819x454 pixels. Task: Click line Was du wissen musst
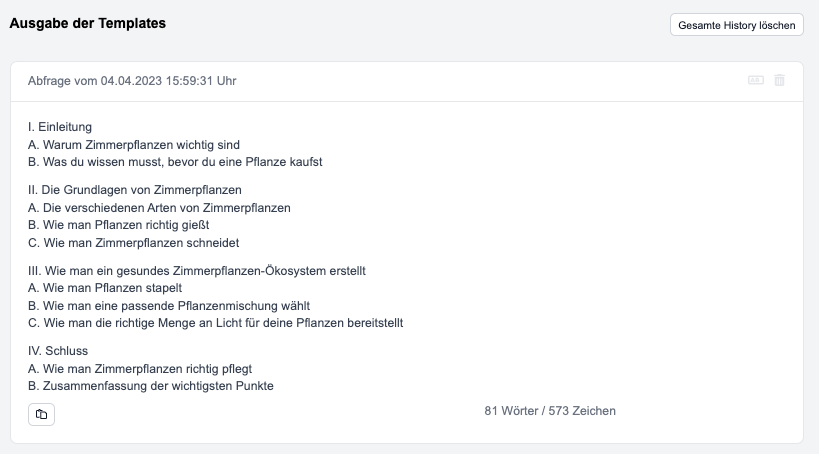tap(175, 162)
